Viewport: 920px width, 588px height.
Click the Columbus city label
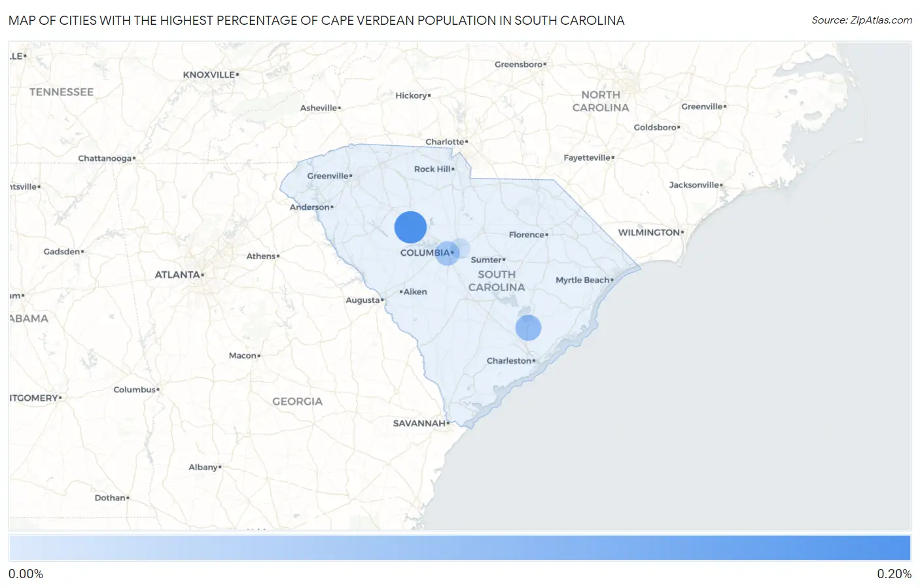tap(134, 390)
